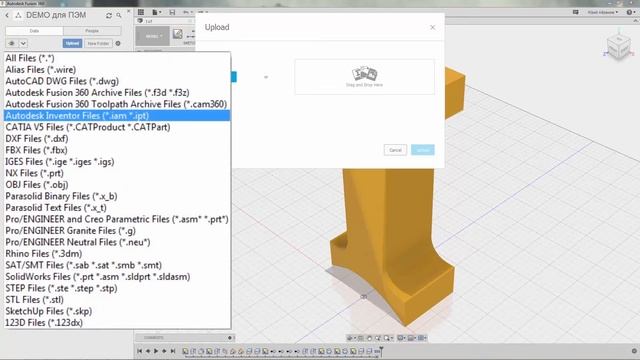Jump timeline to end
The image size is (640, 360).
tap(173, 351)
